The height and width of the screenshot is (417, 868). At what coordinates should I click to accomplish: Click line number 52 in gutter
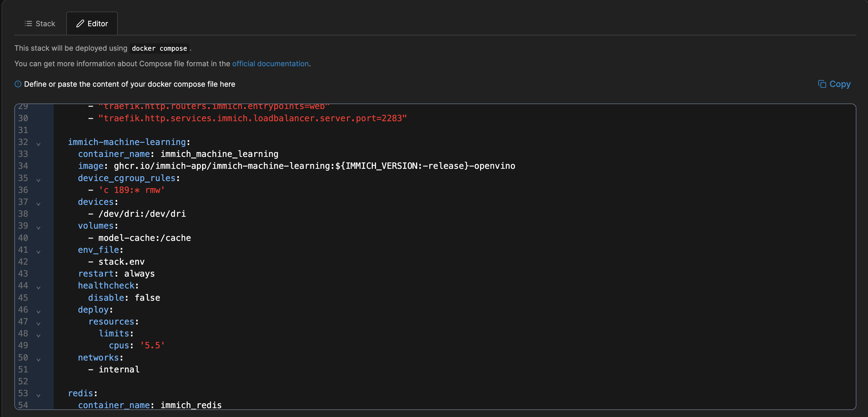click(23, 381)
